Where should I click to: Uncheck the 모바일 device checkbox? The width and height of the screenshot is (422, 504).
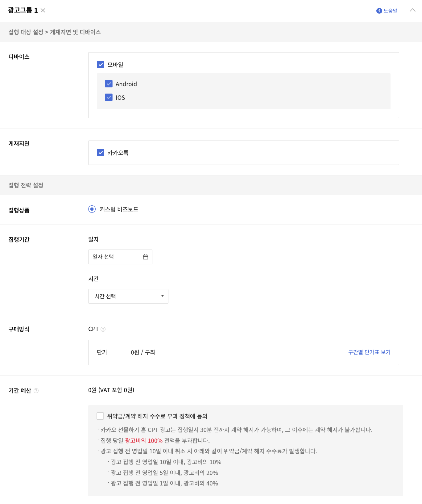click(x=101, y=65)
